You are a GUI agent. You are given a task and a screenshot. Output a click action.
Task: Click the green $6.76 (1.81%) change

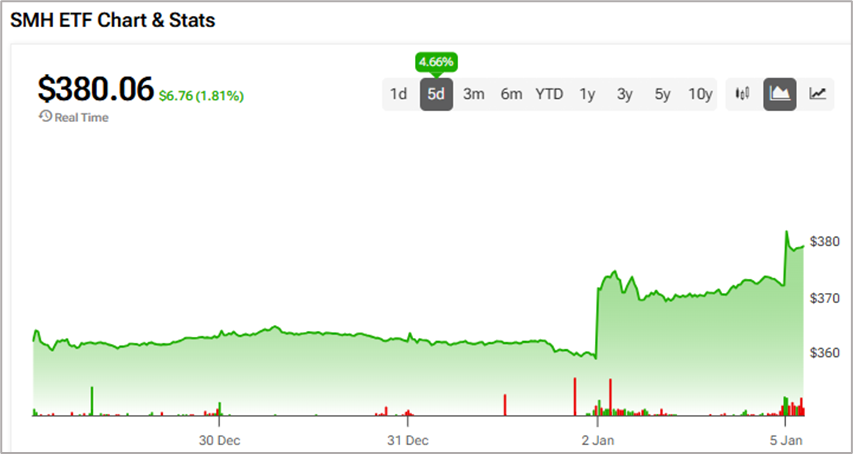pos(201,96)
